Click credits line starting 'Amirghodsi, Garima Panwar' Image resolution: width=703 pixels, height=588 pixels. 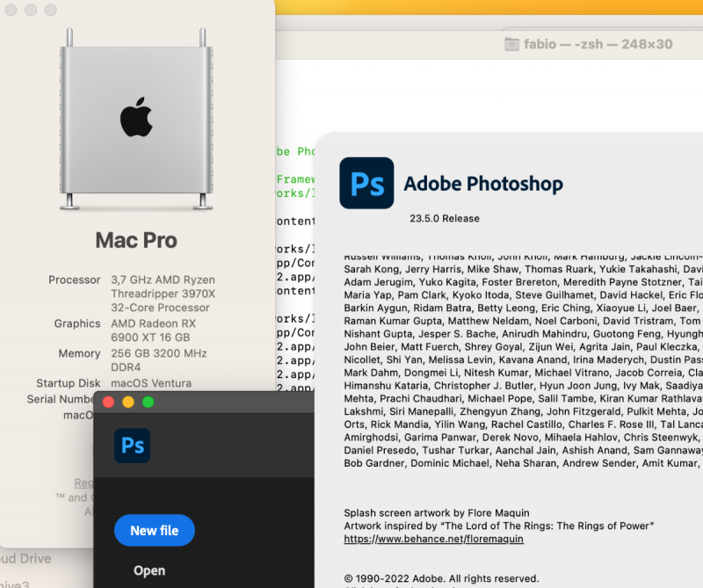point(523,438)
